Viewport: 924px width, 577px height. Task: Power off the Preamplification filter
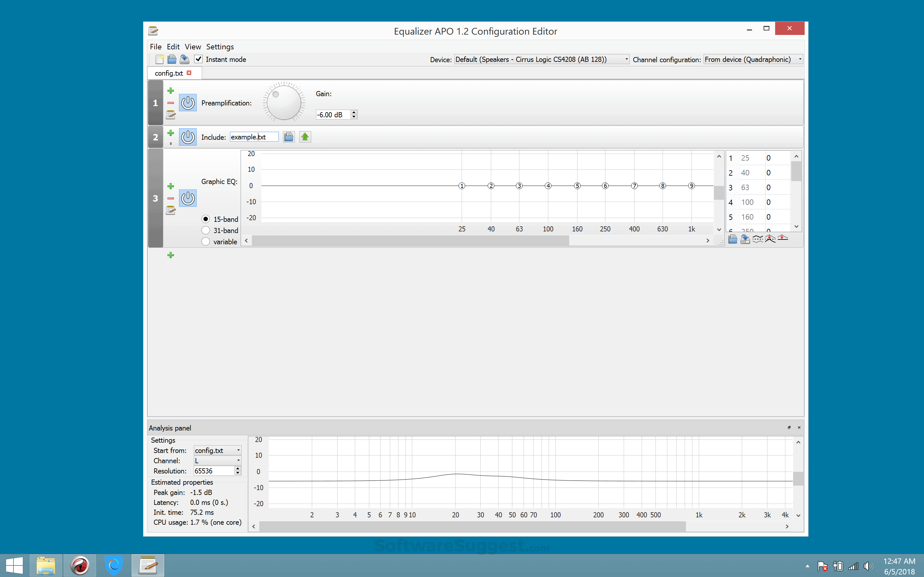[x=187, y=103]
